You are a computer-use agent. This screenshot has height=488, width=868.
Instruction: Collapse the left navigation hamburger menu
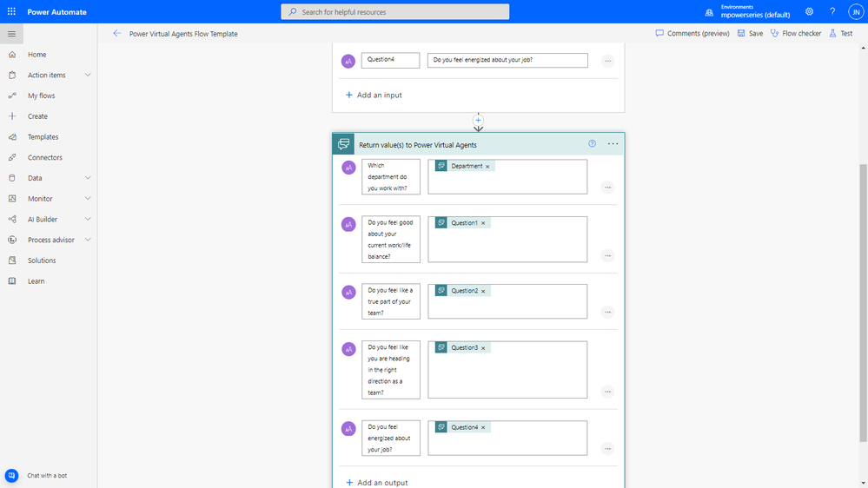pyautogui.click(x=11, y=34)
